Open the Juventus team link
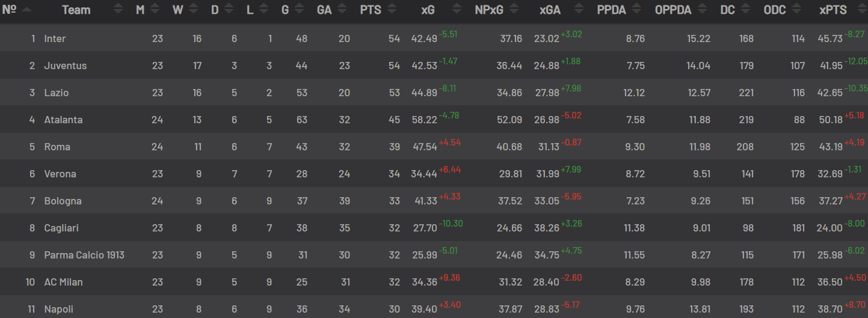The image size is (868, 318). (x=66, y=66)
